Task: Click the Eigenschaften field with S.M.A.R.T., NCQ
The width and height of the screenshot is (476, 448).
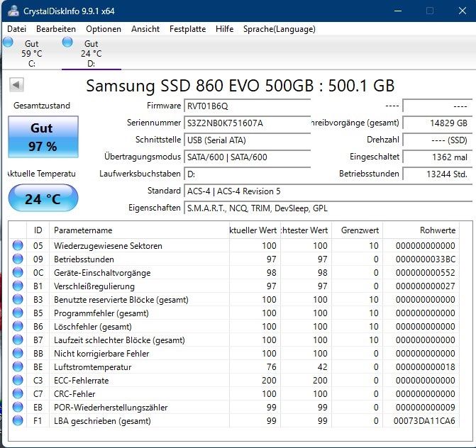Action: pyautogui.click(x=328, y=208)
